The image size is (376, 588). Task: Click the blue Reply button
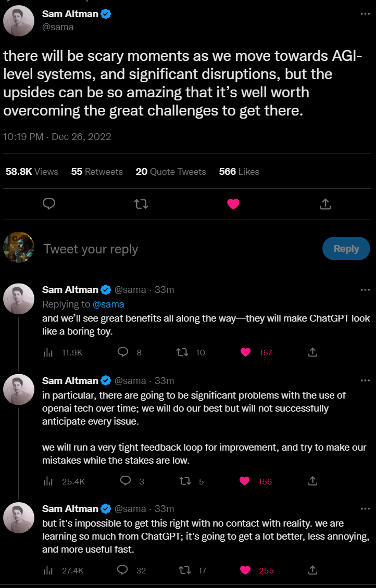[346, 248]
